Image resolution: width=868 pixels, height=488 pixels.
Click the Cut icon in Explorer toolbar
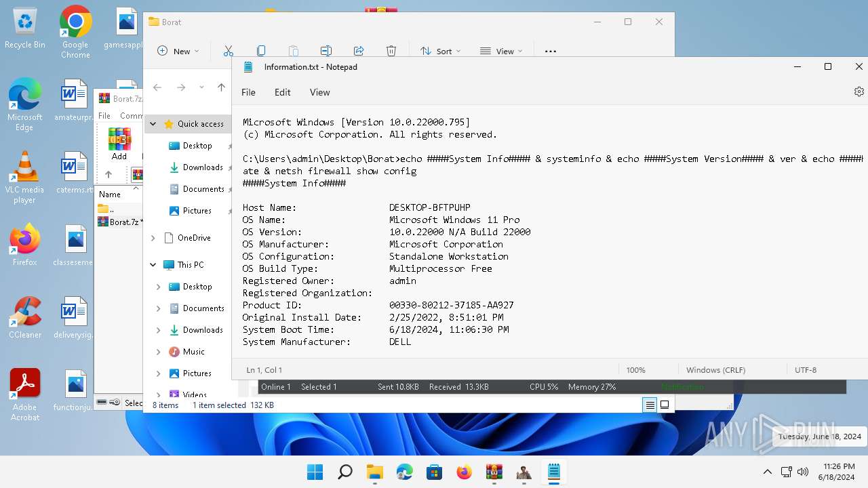229,51
